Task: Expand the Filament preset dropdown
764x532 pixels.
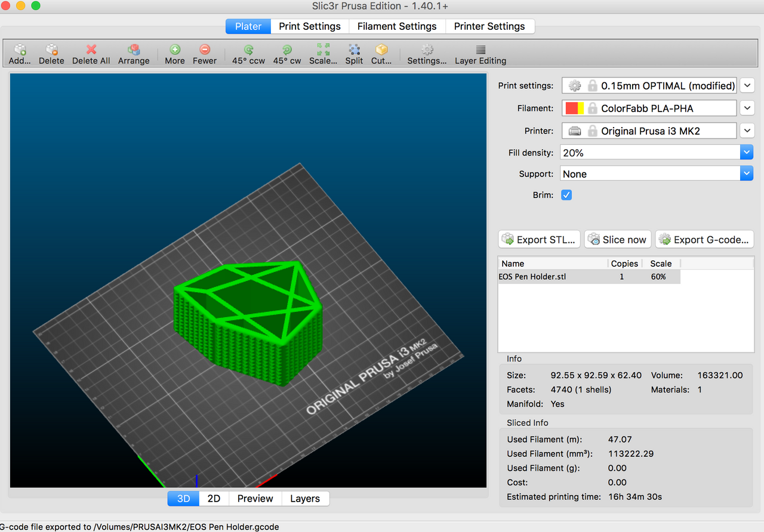Action: pyautogui.click(x=747, y=109)
